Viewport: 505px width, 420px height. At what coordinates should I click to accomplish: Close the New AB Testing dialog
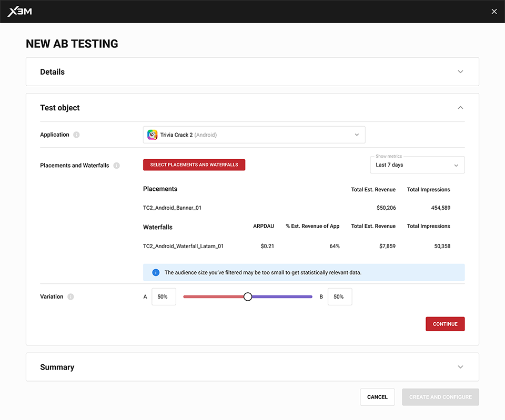point(494,12)
